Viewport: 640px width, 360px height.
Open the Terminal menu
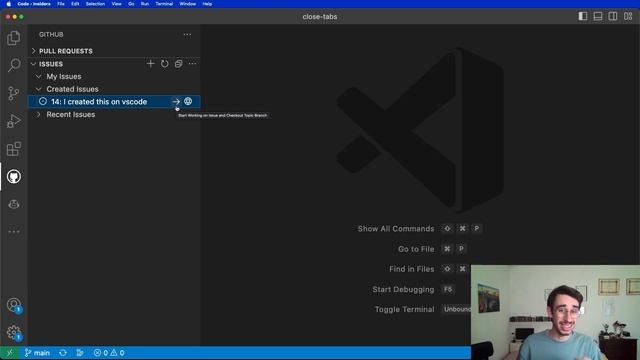point(164,4)
